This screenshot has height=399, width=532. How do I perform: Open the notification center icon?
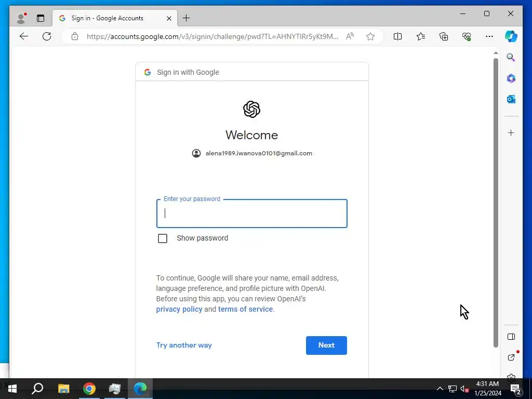click(x=515, y=389)
